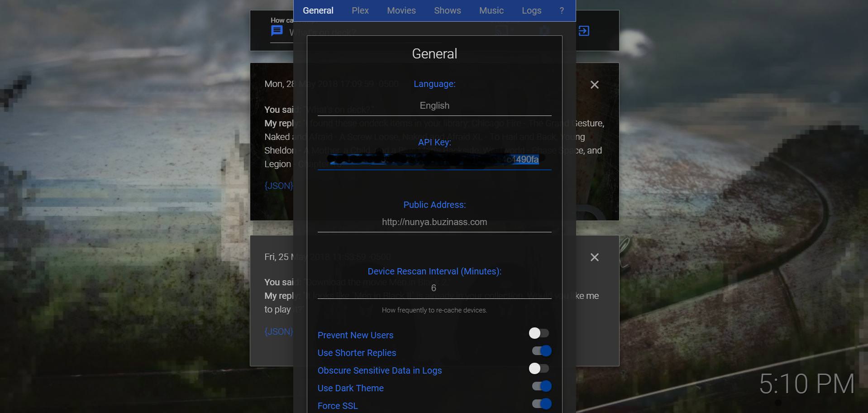Open {JSON} link in the Mon, 28 May card
The image size is (868, 413).
point(279,186)
